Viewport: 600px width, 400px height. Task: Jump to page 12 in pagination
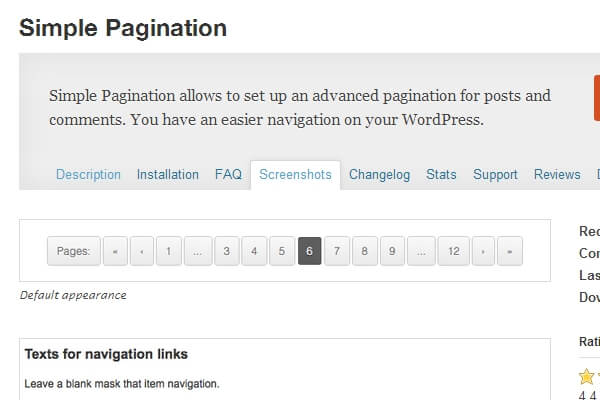[453, 252]
